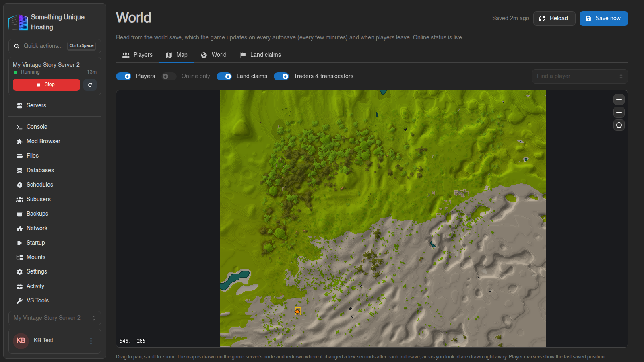Stop the running server
This screenshot has width=644, height=362.
pos(46,85)
